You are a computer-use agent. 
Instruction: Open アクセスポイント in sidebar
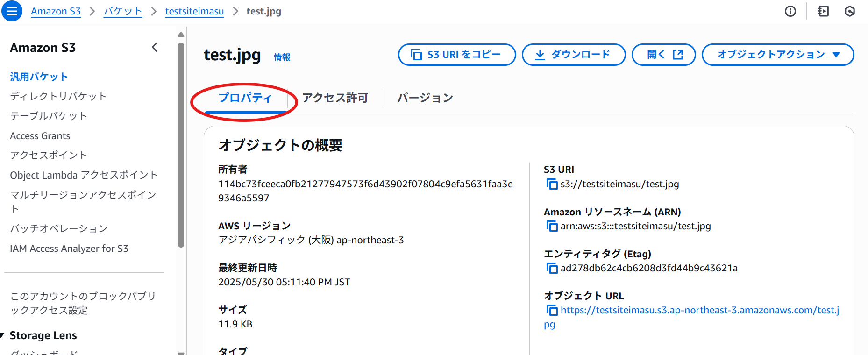(x=49, y=155)
